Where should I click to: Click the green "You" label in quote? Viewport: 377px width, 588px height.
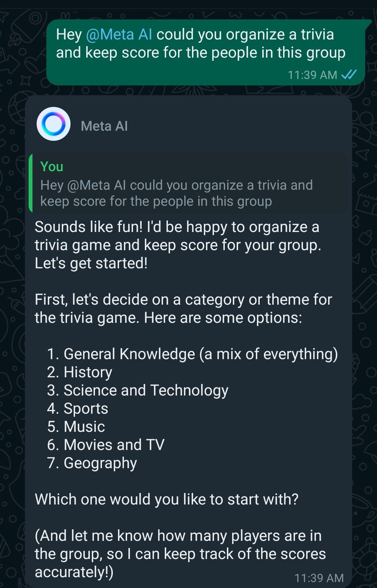click(52, 167)
